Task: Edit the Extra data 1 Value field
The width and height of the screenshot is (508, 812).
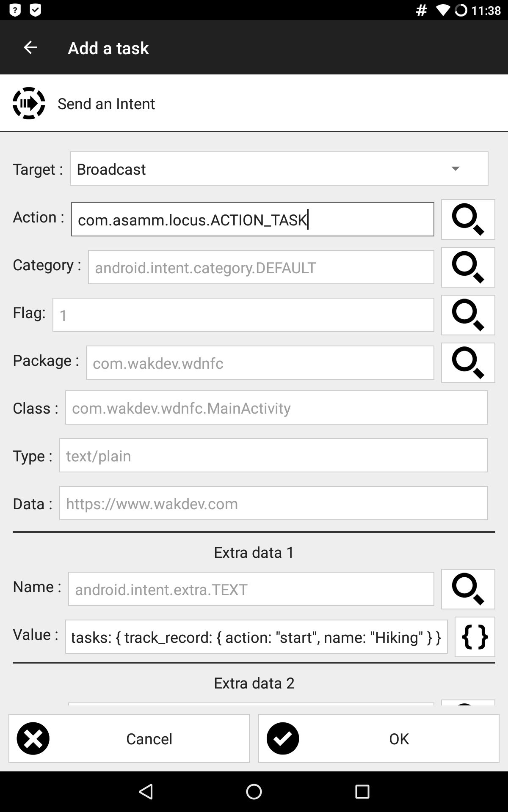Action: point(256,637)
